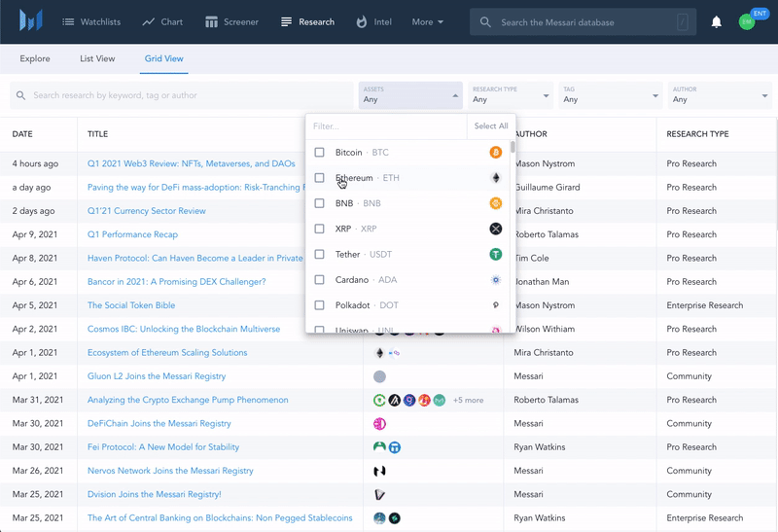Viewport: 778px width, 532px height.
Task: Expand the More menu
Action: coord(427,21)
